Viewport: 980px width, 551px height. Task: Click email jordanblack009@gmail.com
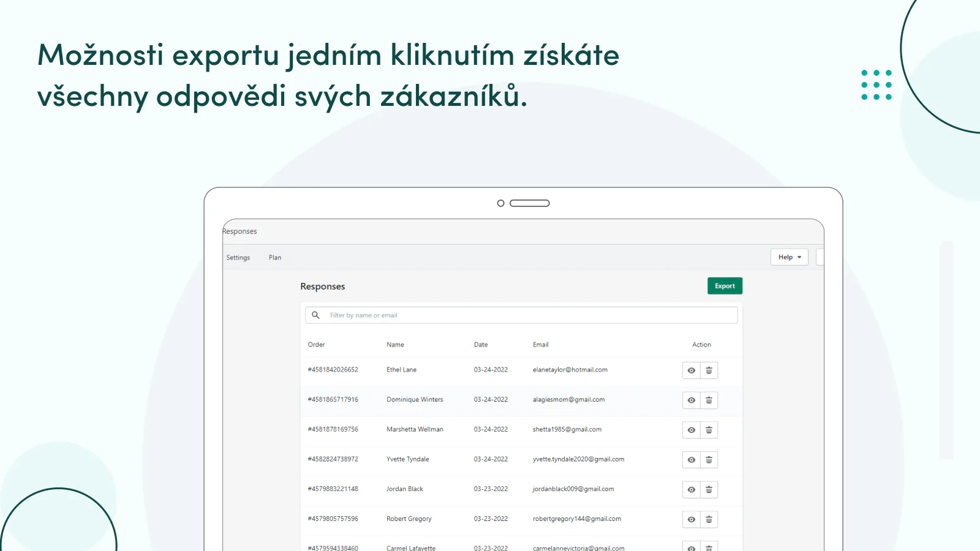[x=573, y=489]
